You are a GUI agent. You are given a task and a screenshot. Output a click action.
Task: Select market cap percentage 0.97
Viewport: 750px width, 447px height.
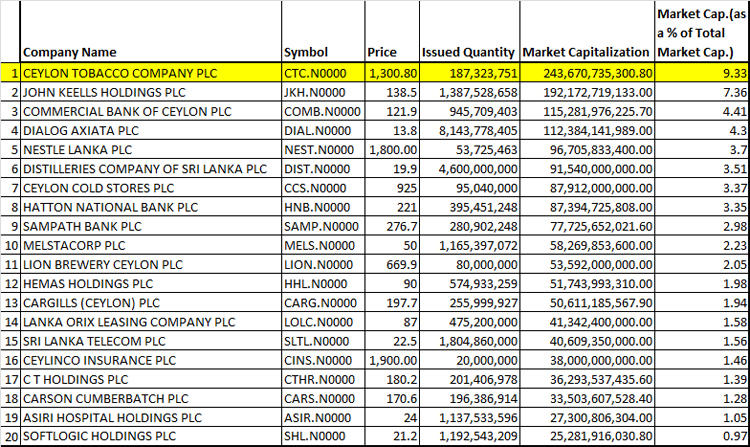(702, 436)
